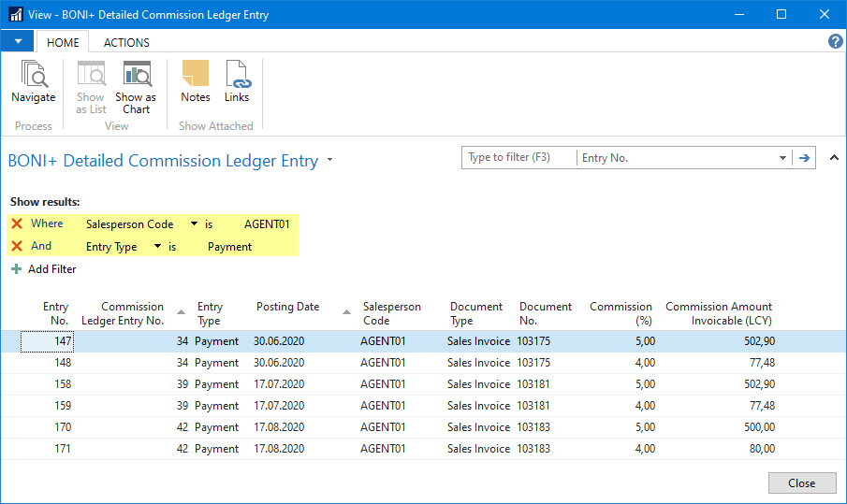Open the Salesperson Code filter field dropdown
This screenshot has width=847, height=504.
[194, 223]
